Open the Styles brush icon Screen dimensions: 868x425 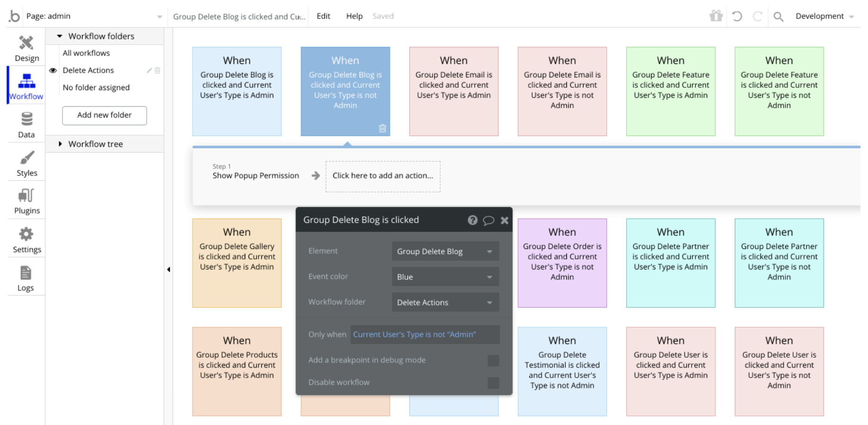tap(27, 158)
